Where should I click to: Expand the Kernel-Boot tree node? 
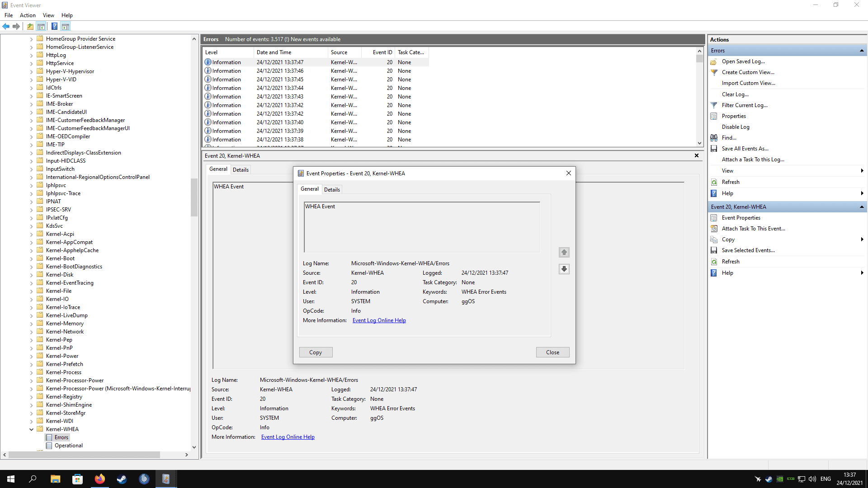pyautogui.click(x=31, y=258)
